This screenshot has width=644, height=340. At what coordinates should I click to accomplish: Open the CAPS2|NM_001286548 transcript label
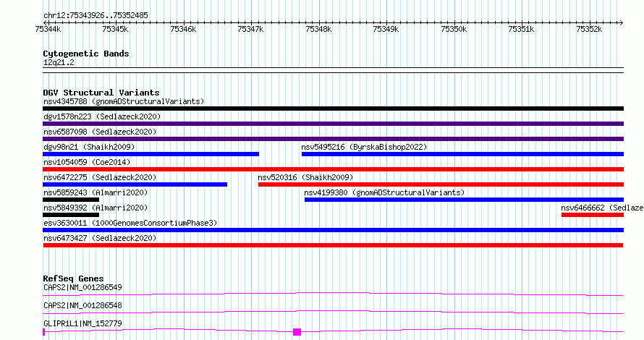coord(82,305)
